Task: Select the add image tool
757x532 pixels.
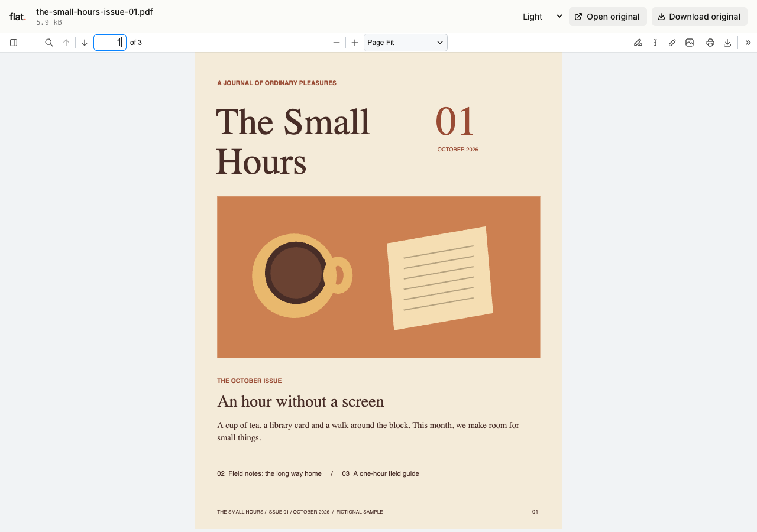Action: 690,43
